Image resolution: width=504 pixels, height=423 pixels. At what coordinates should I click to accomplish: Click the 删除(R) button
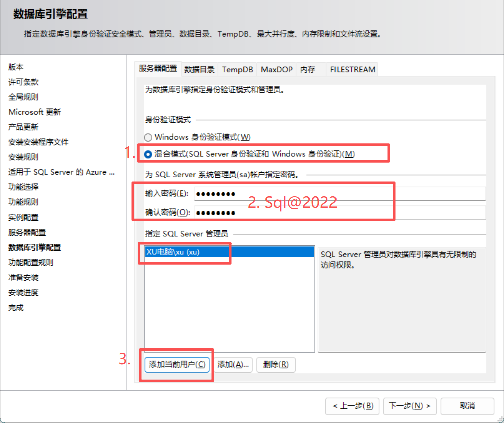pos(276,364)
